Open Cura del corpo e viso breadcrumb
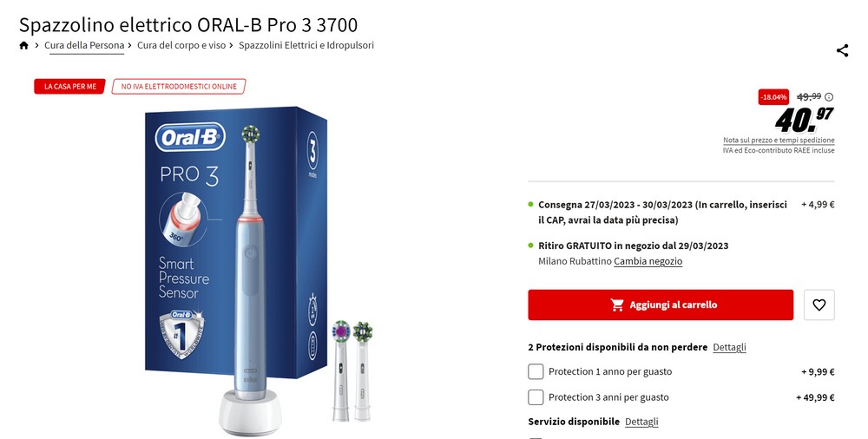Screen dimensions: 868x439 [x=181, y=45]
